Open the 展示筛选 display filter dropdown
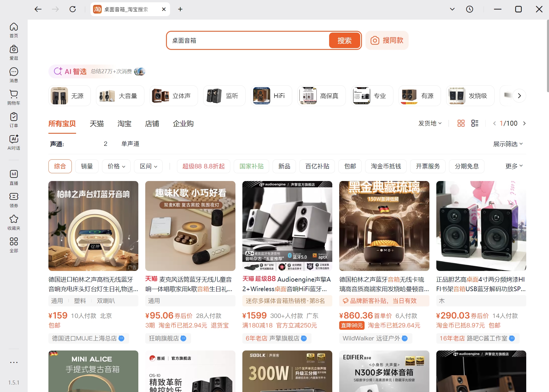The height and width of the screenshot is (392, 549). coord(508,144)
